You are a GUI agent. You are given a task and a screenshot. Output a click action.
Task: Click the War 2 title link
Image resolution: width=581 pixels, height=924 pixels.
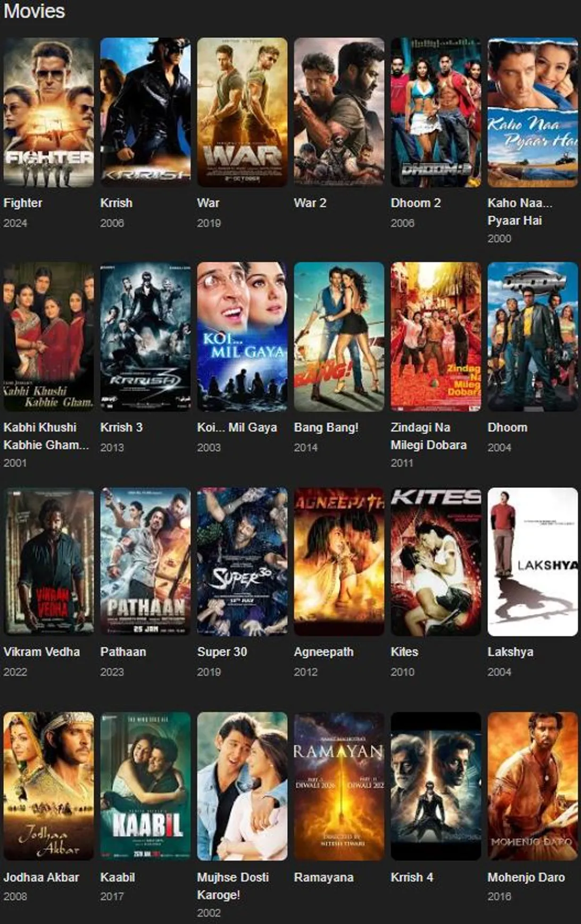pos(310,203)
